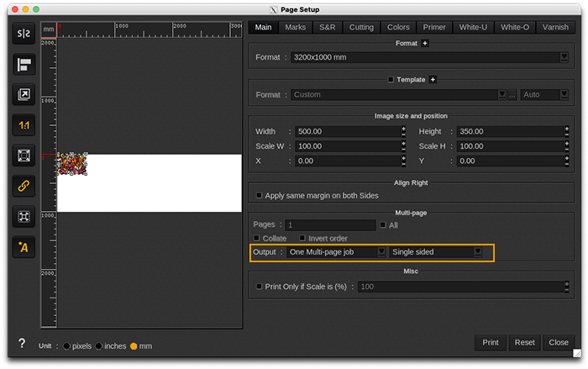Open the Single sided dropdown
Image resolution: width=588 pixels, height=369 pixels.
[477, 252]
